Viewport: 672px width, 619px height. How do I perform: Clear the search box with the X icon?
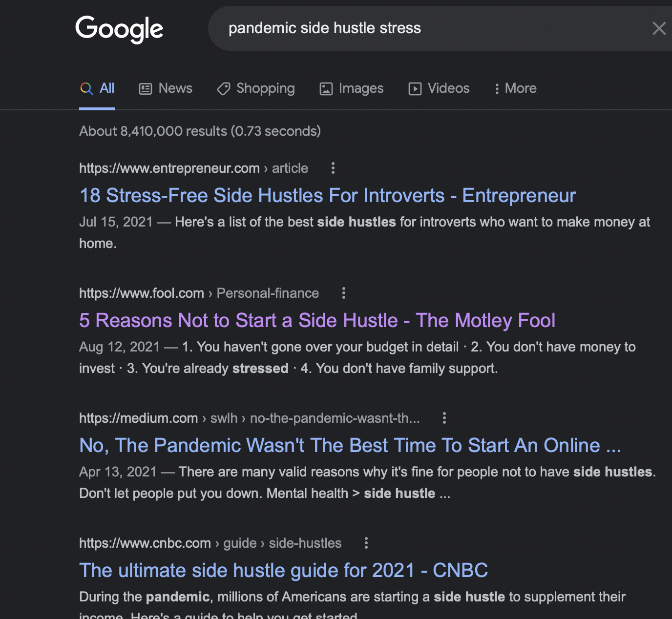click(x=659, y=28)
